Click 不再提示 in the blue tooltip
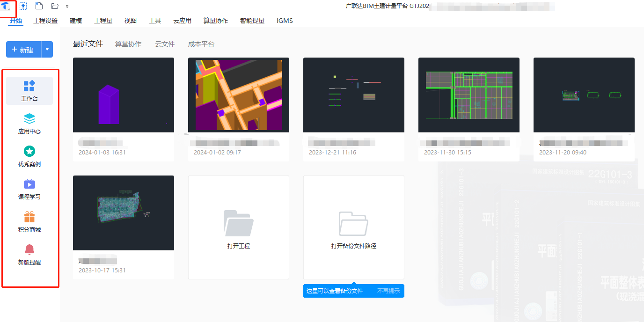 [388, 291]
